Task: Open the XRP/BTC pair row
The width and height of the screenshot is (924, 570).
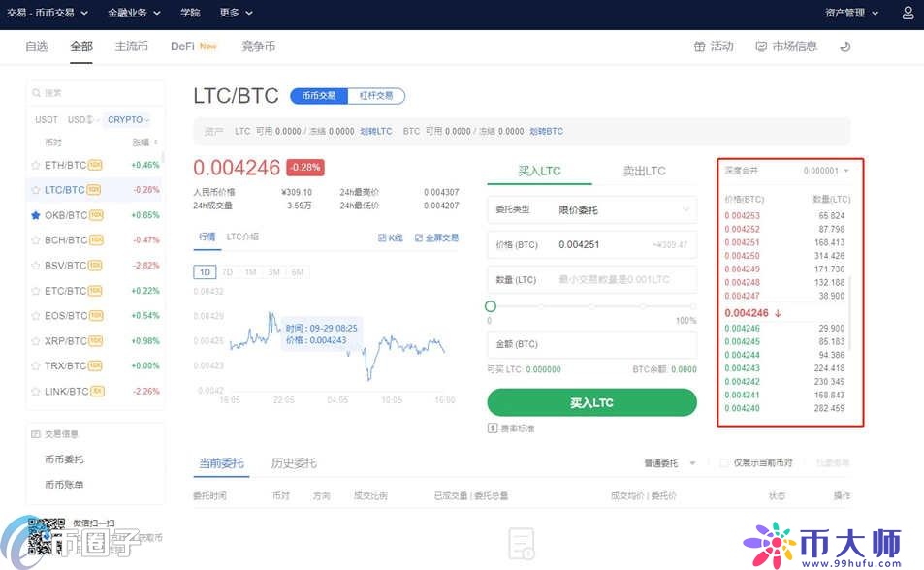Action: click(x=95, y=341)
